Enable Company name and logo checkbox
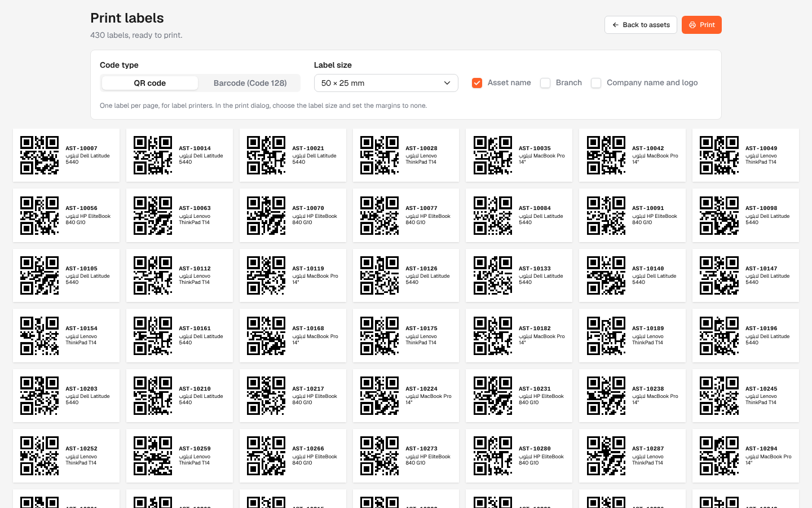 (x=596, y=83)
